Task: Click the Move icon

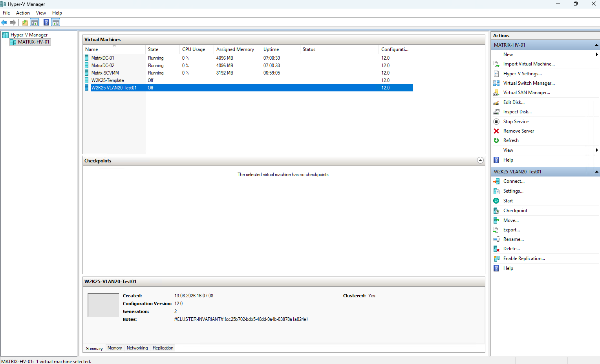Action: (496, 220)
